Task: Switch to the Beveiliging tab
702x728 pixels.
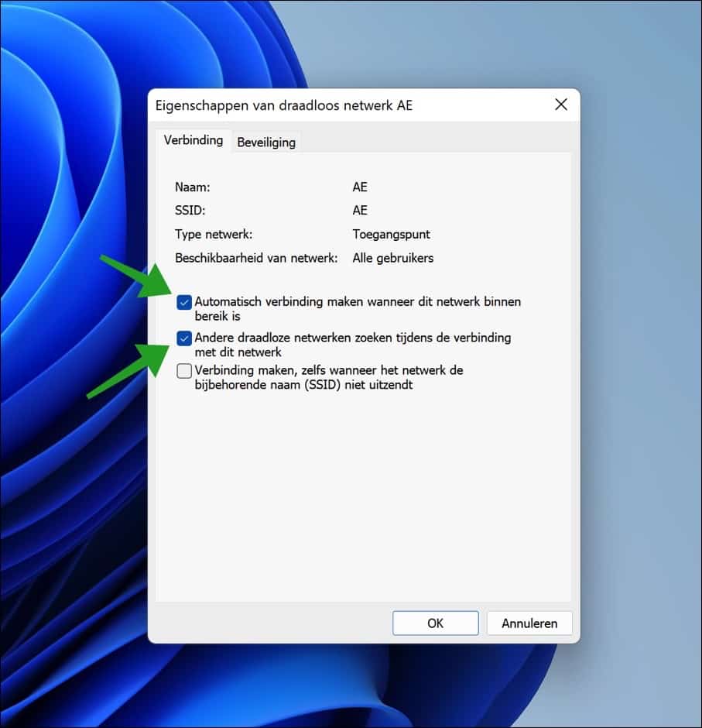Action: pos(266,142)
